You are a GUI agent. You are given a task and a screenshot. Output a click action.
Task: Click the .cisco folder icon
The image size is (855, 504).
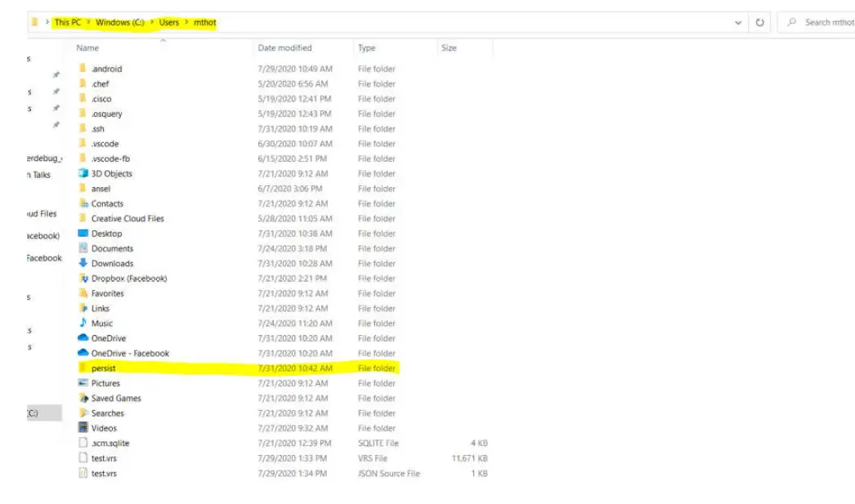click(83, 98)
